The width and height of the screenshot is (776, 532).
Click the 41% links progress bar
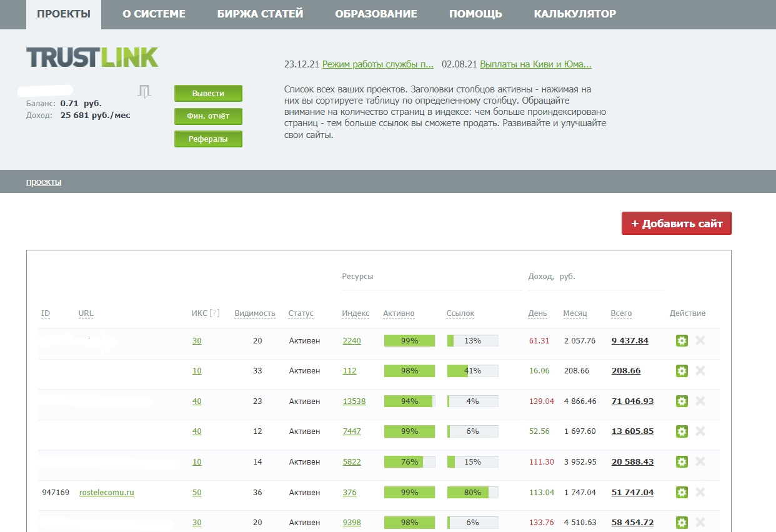[472, 370]
